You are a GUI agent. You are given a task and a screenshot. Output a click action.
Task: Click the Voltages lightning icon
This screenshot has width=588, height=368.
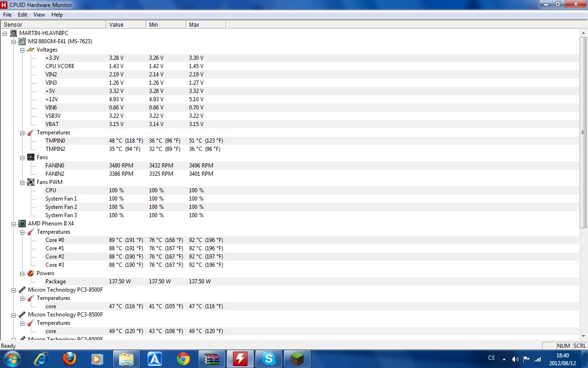(31, 50)
